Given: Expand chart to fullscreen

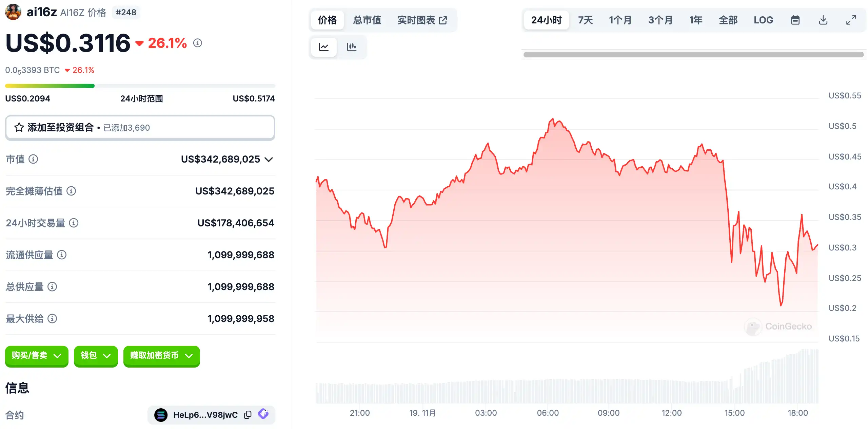Looking at the screenshot, I should tap(851, 20).
